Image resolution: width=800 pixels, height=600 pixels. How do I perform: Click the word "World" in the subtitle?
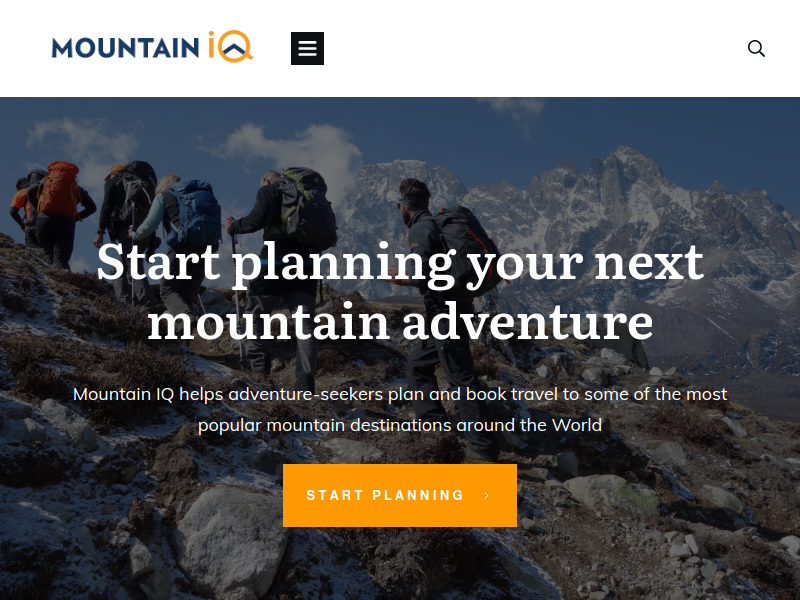click(577, 425)
